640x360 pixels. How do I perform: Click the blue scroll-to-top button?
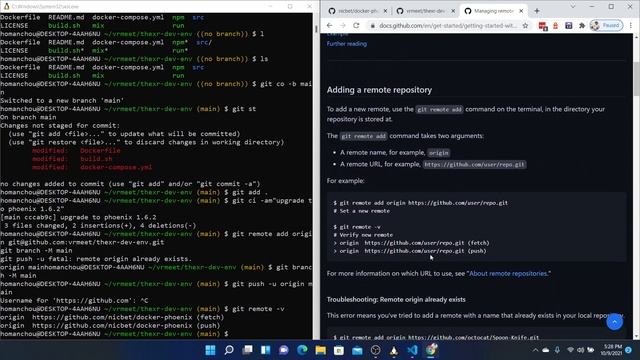coord(614,322)
